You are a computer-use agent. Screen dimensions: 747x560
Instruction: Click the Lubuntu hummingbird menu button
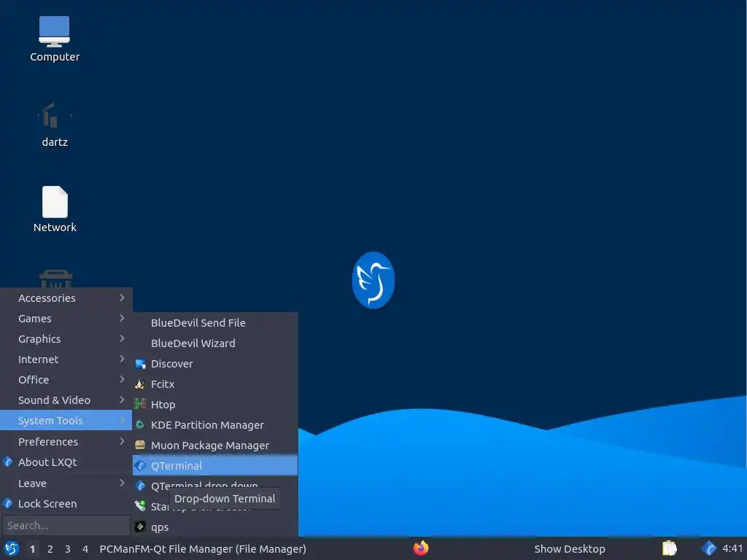point(12,548)
